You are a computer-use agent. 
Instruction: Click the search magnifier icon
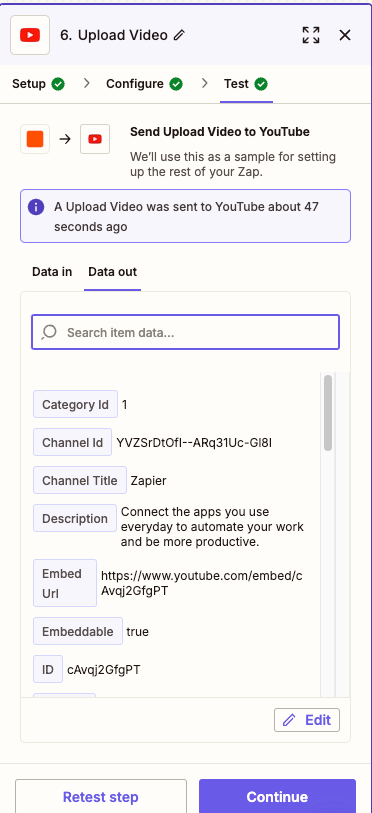pos(49,332)
